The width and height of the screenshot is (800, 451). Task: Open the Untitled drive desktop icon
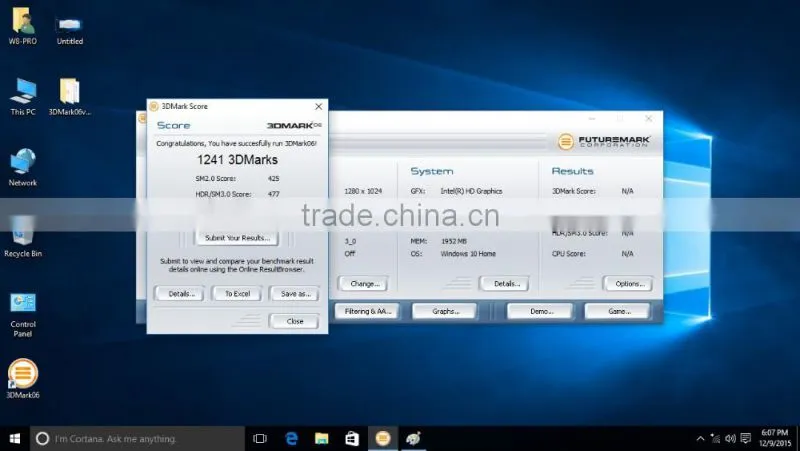pos(70,30)
